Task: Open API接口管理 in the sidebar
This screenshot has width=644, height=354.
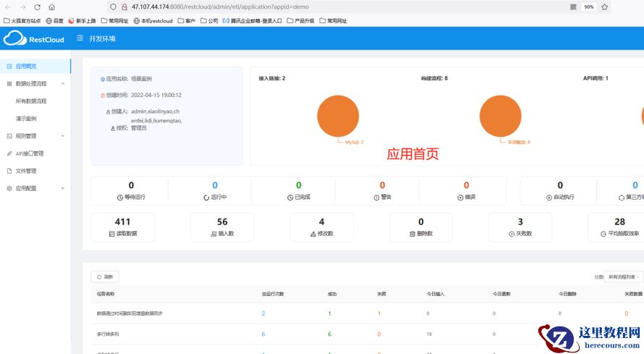Action: tap(29, 153)
